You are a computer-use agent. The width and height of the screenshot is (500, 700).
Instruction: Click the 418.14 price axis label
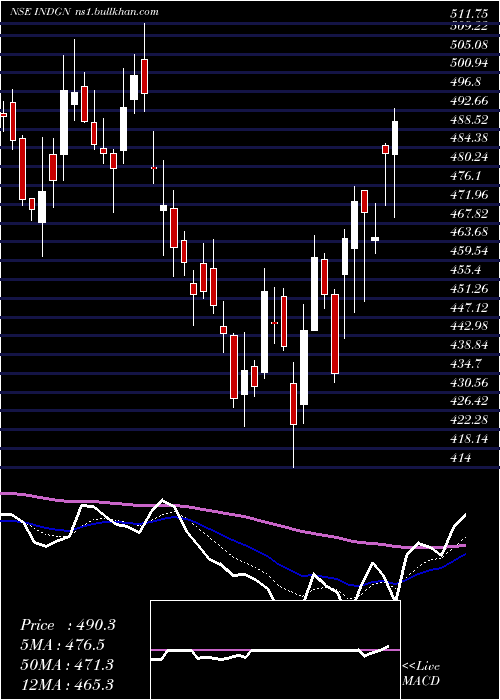point(469,438)
